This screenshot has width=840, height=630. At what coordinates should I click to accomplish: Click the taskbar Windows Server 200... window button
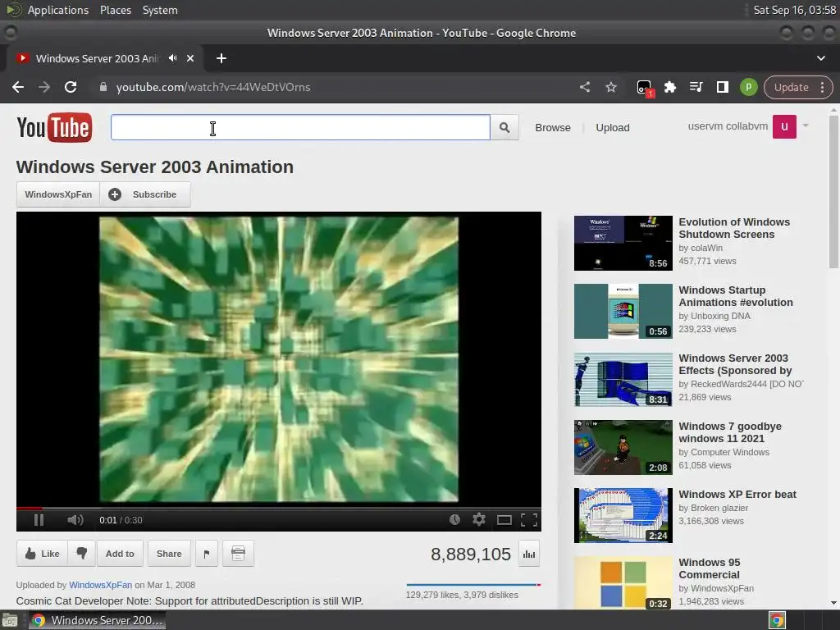[x=97, y=620]
